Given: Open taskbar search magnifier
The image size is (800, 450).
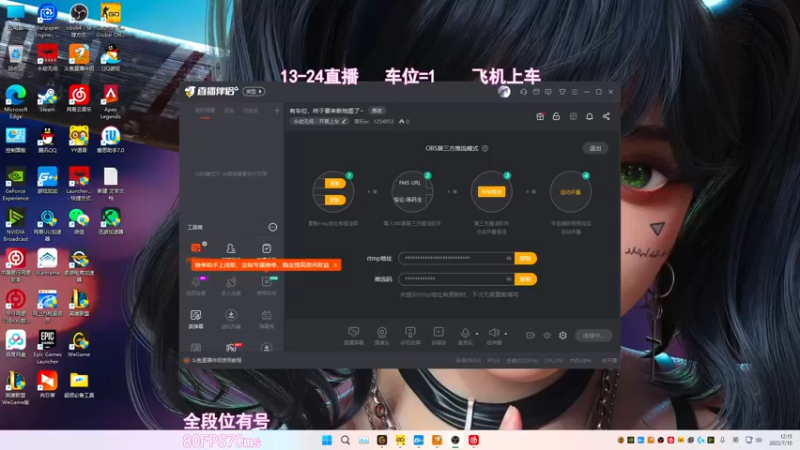Looking at the screenshot, I should pos(345,440).
